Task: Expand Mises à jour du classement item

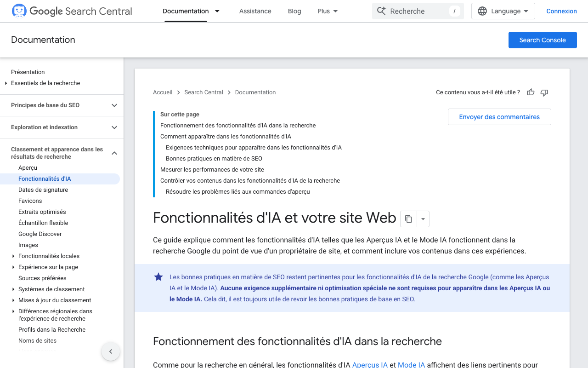Action: coord(13,300)
